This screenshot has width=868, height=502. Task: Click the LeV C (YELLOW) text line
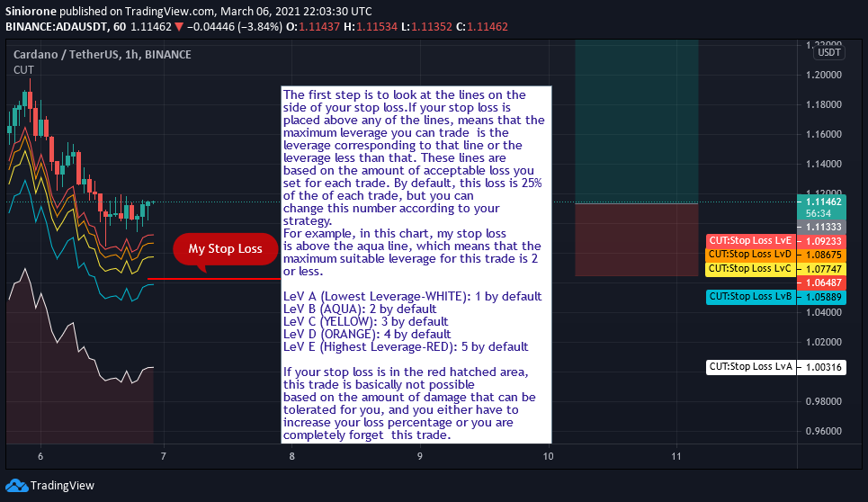(x=365, y=321)
